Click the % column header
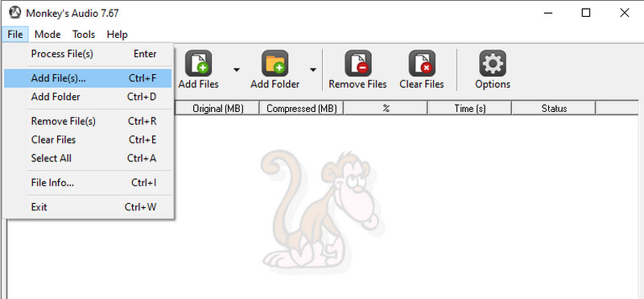This screenshot has height=299, width=644. [x=386, y=109]
